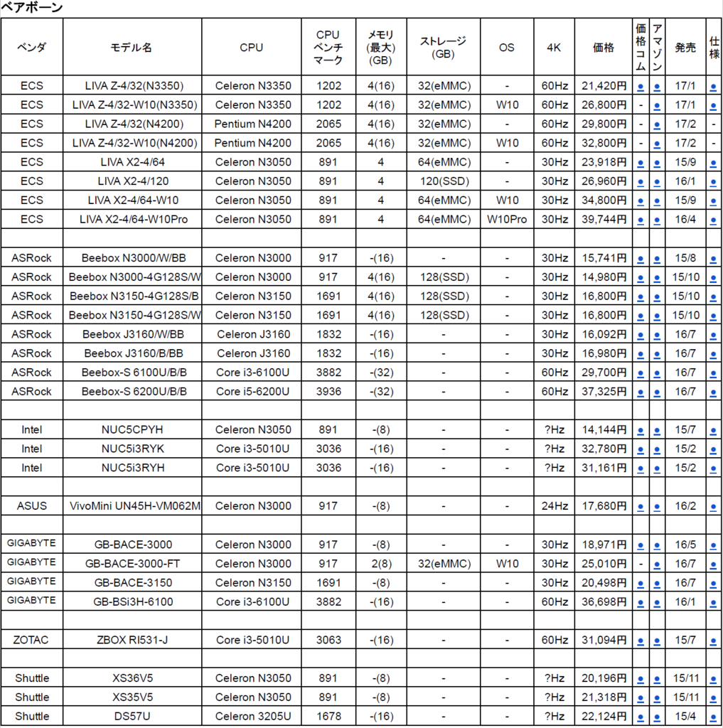723x728 pixels.
Task: Select the price cell 31,094円
Action: [x=604, y=640]
